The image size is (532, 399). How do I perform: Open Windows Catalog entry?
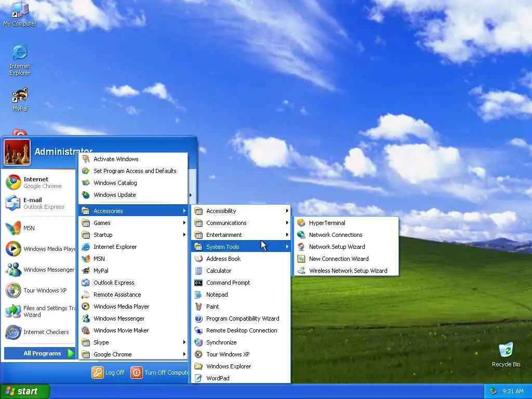pos(134,183)
